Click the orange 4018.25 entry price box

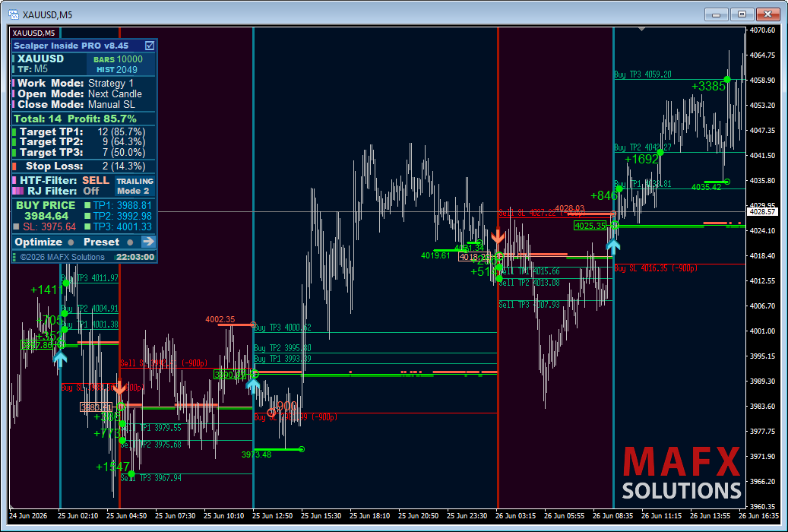point(474,257)
